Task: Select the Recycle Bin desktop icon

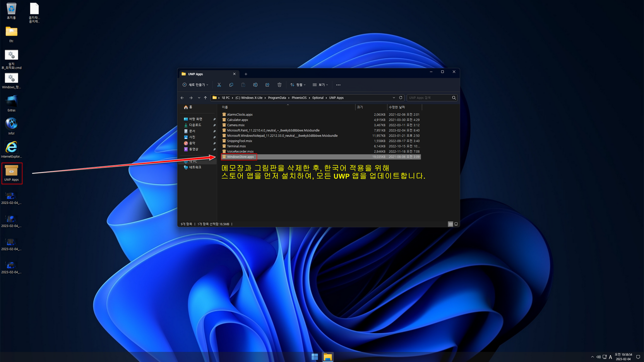Action: click(x=11, y=11)
